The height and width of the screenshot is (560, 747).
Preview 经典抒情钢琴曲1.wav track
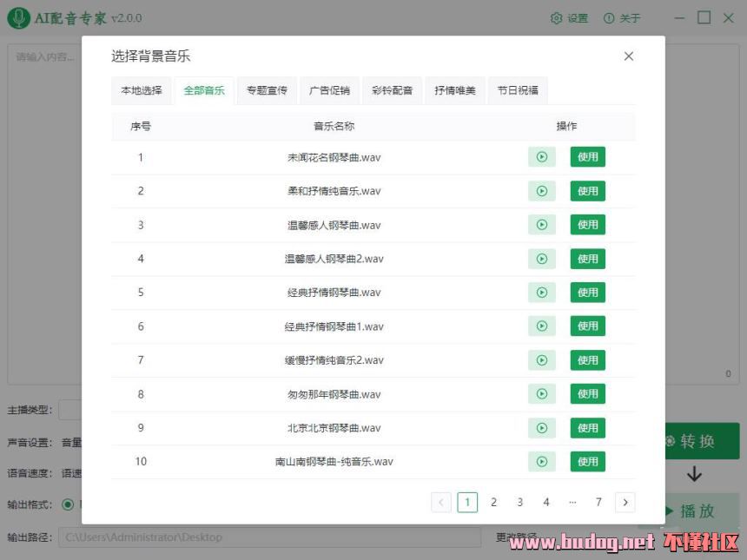click(541, 326)
